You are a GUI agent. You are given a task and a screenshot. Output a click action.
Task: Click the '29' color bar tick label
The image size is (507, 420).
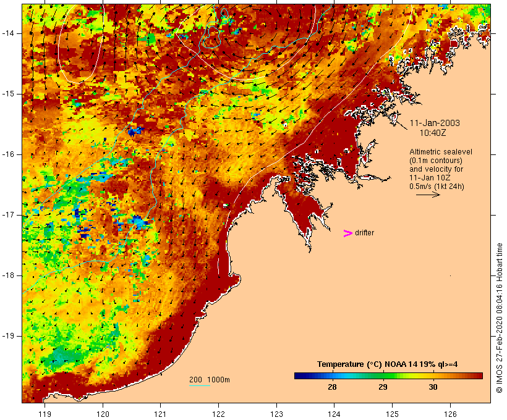pyautogui.click(x=383, y=387)
